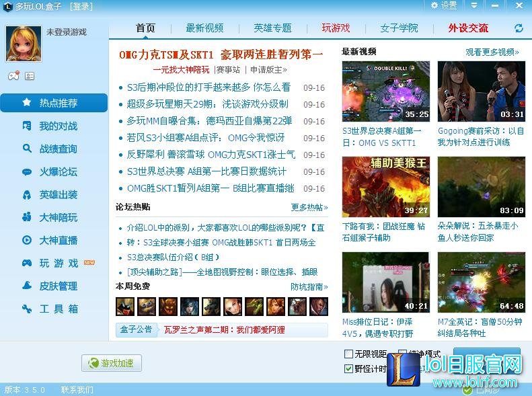Click the seventh free champion portrait
This screenshot has width=532, height=396.
coord(254,306)
